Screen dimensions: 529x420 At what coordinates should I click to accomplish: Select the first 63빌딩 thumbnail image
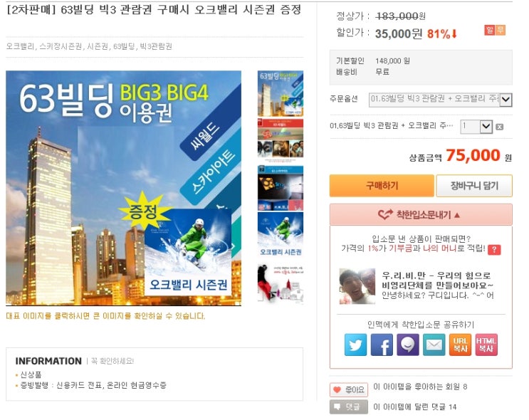point(281,93)
